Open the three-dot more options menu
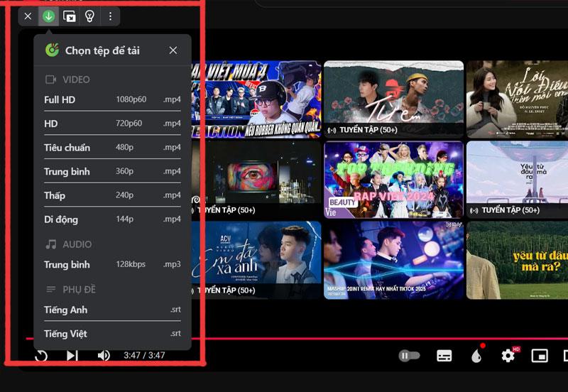The image size is (568, 392). click(110, 16)
